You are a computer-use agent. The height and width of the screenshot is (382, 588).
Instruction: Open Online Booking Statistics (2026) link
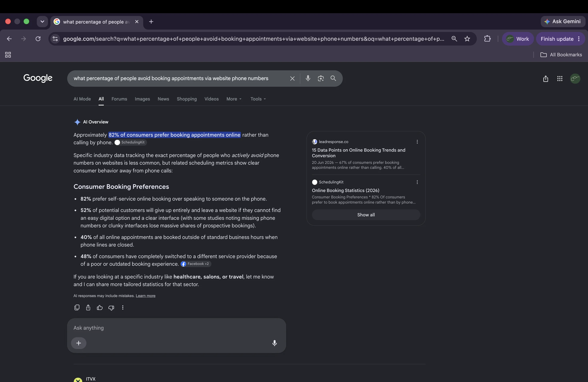pyautogui.click(x=345, y=190)
